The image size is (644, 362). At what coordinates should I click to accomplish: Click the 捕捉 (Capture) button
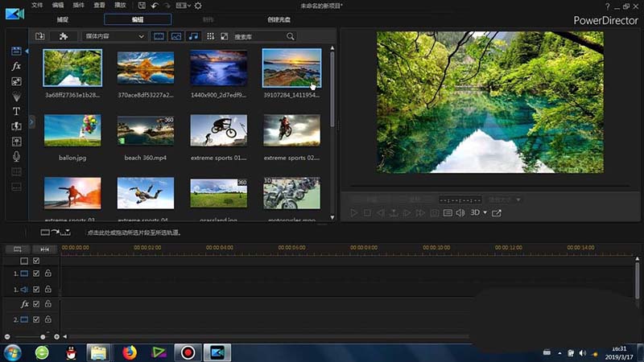tap(63, 19)
